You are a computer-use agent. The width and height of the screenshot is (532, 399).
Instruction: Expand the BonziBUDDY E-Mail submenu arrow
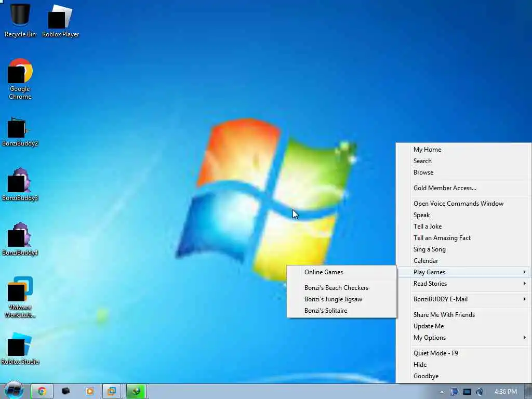(x=525, y=299)
